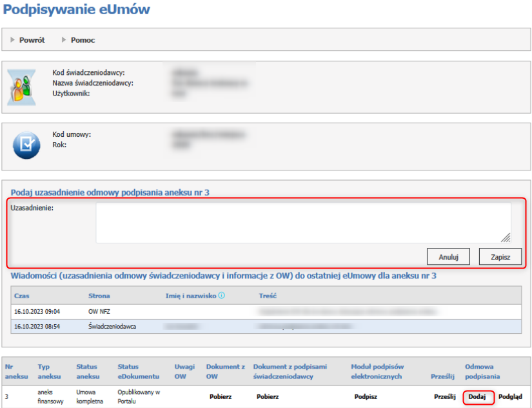Viewport: 532px width, 408px height.
Task: Send the annex using Prześlij
Action: pyautogui.click(x=444, y=396)
